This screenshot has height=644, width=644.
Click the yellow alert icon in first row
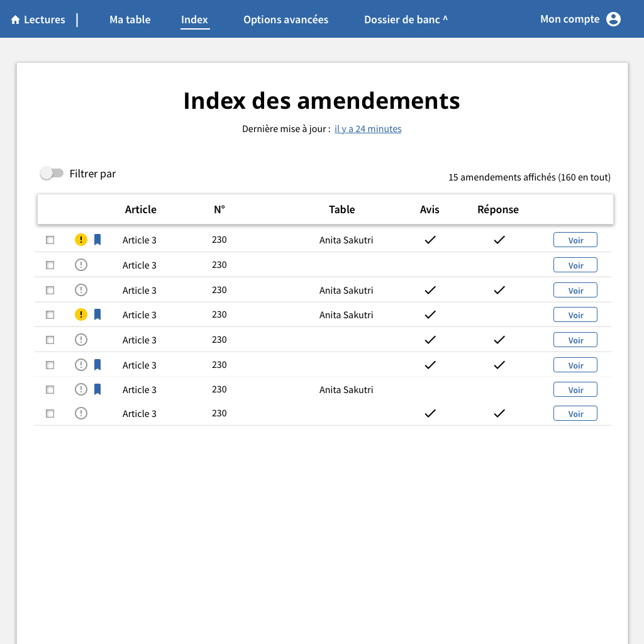[x=81, y=240]
